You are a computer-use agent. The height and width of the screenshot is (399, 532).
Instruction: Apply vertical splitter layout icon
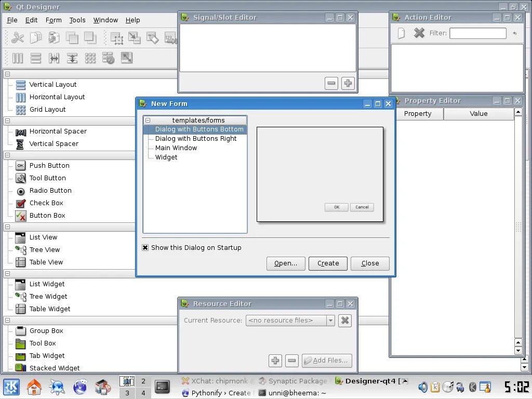(x=72, y=58)
